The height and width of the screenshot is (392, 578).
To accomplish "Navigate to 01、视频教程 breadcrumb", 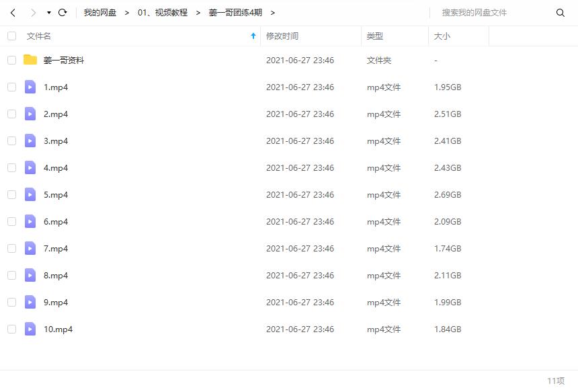I will 163,13.
